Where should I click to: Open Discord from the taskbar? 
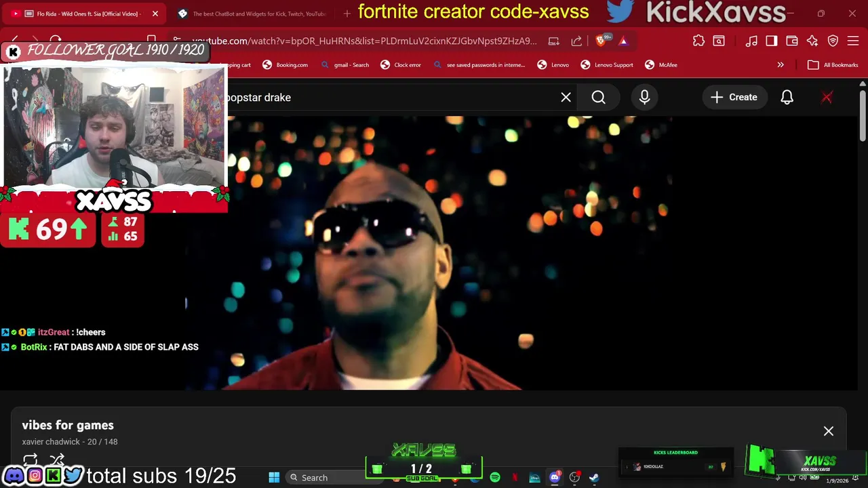click(x=555, y=478)
